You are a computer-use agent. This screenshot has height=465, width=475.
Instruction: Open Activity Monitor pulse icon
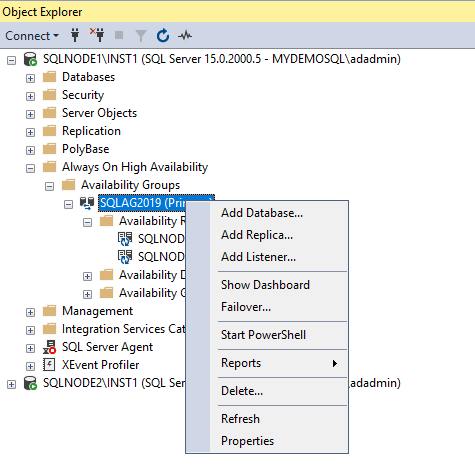click(x=185, y=35)
